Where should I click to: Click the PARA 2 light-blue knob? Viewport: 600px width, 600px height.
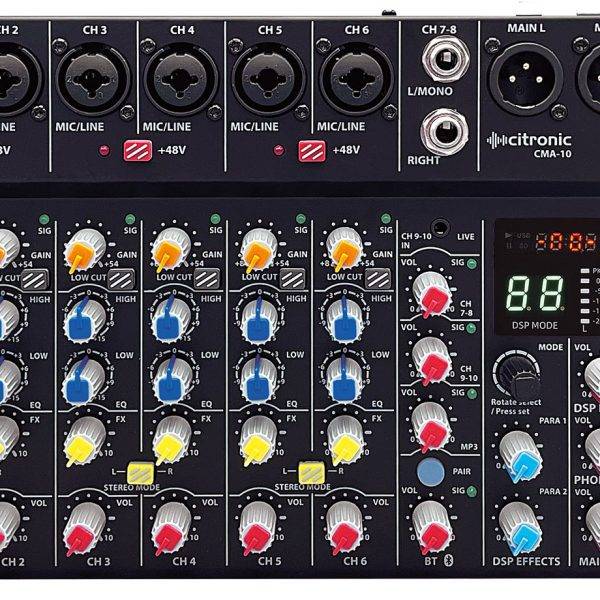pos(521,528)
